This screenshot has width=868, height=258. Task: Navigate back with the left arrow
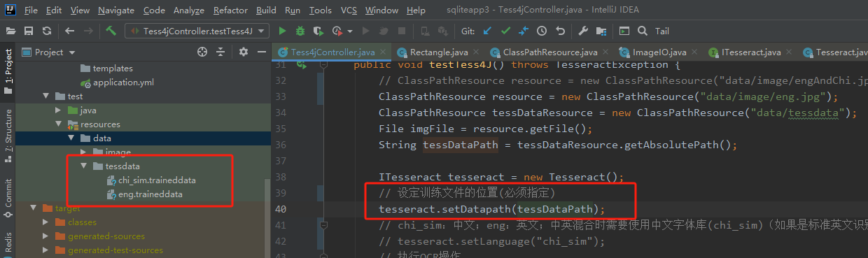click(x=69, y=31)
